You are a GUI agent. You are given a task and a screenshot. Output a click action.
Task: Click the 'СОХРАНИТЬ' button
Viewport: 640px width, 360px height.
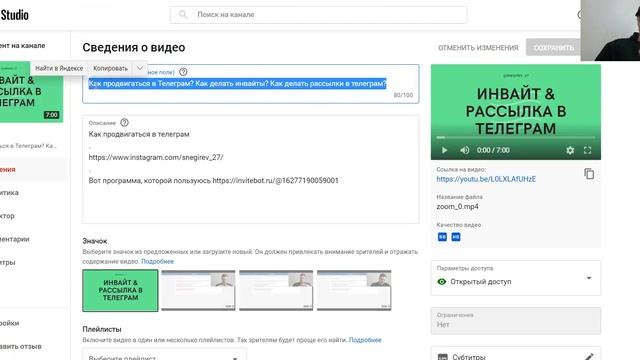(x=553, y=47)
